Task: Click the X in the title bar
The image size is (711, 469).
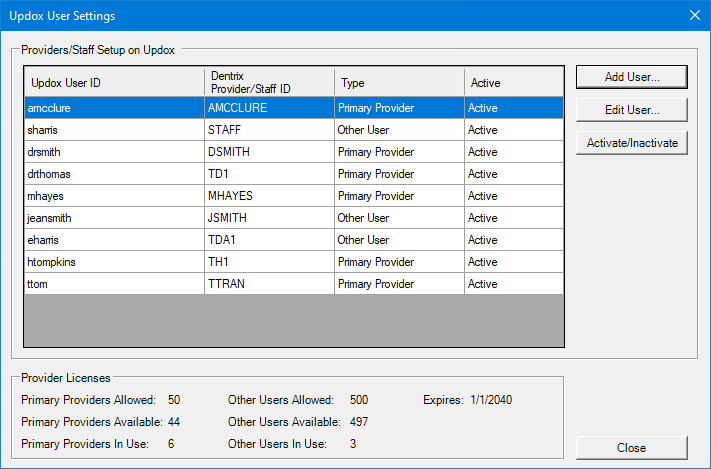Action: pyautogui.click(x=694, y=15)
